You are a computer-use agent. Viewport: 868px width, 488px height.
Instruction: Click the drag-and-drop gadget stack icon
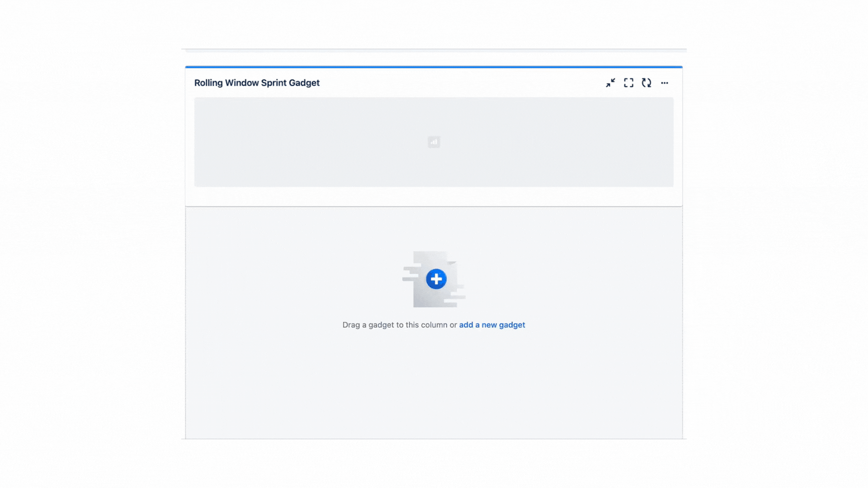pyautogui.click(x=434, y=279)
